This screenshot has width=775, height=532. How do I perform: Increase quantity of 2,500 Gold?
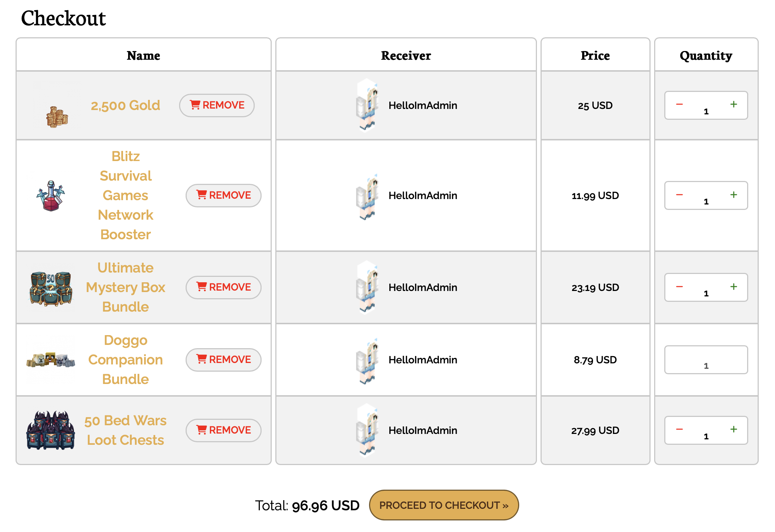click(733, 105)
